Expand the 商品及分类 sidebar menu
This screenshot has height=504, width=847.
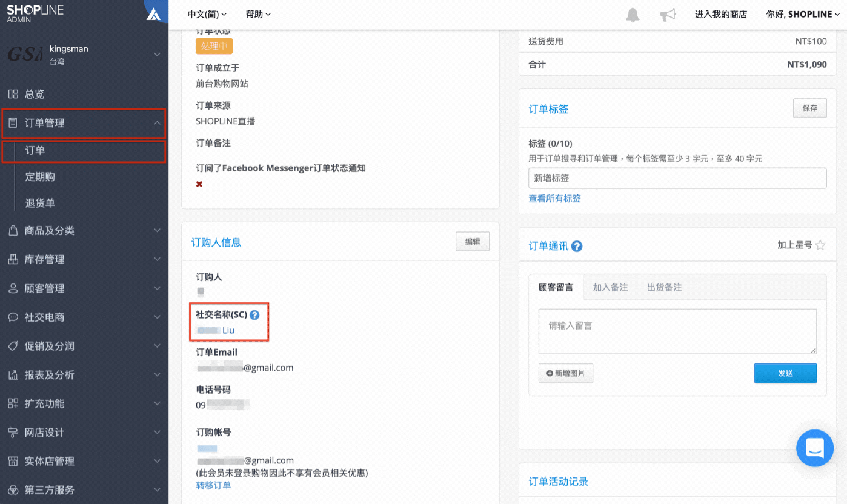(84, 230)
